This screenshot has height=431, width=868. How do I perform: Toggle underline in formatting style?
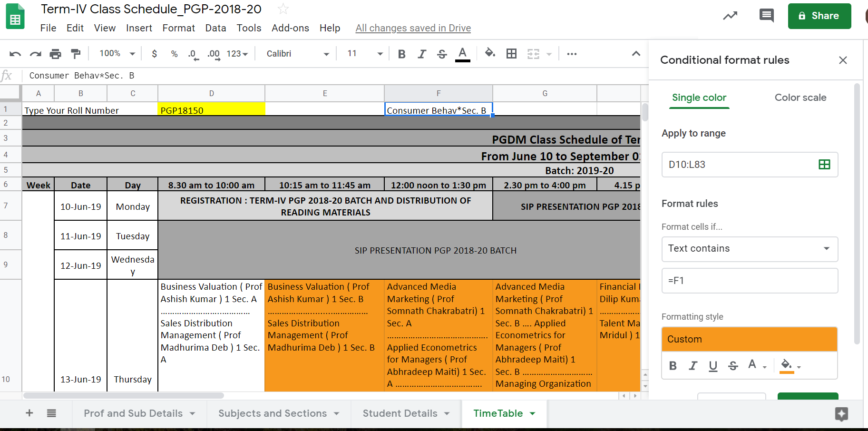[x=712, y=366]
